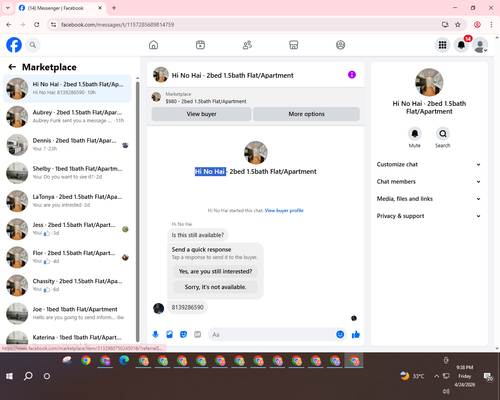Open the Facebook logo home link
The image size is (500, 400).
14,45
